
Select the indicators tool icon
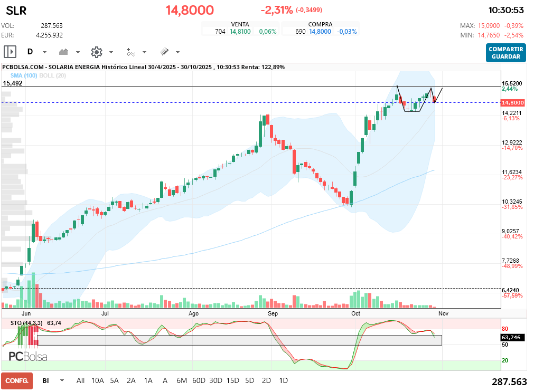(x=131, y=52)
